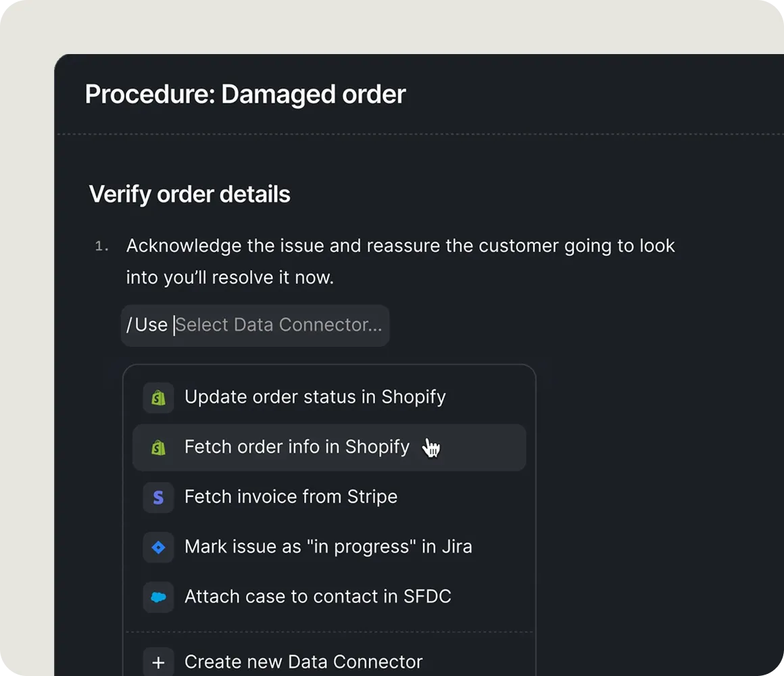
Task: Choose "Attach case to contact in SFDC"
Action: click(x=318, y=596)
